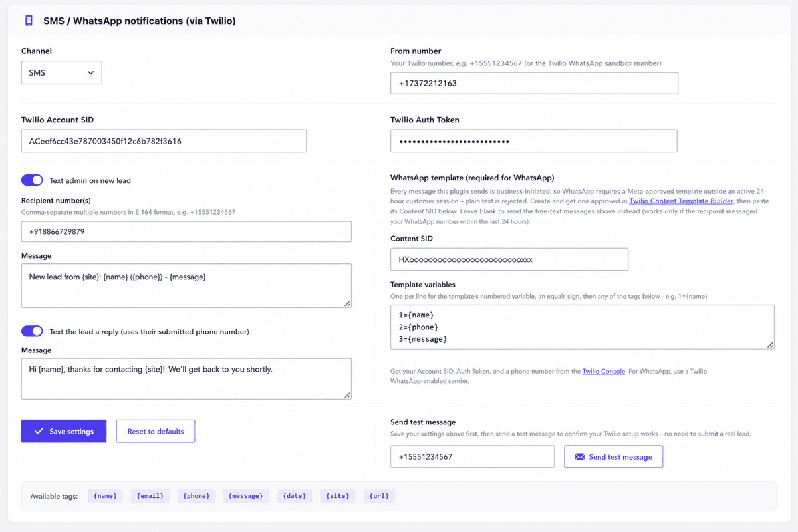Screen dimensions: 798x532
Task: Click the Send test message button
Action: [x=614, y=457]
